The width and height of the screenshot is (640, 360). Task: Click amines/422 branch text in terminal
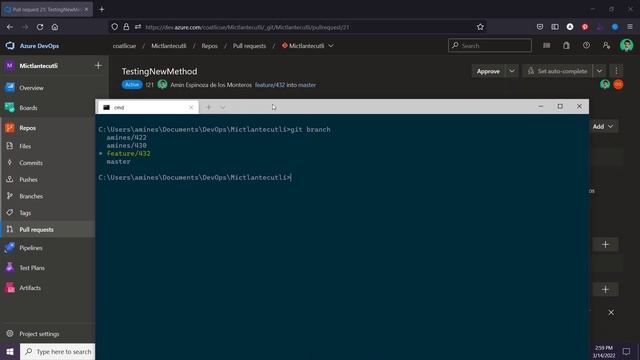click(x=127, y=138)
